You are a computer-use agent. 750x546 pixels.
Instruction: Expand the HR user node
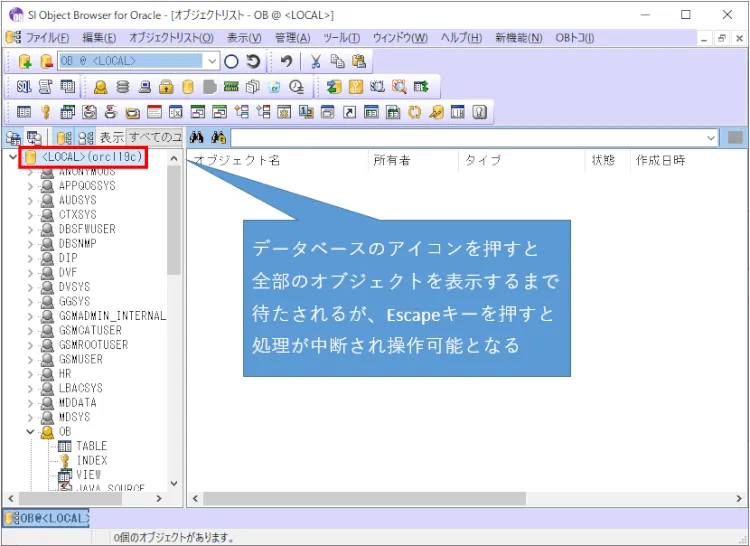[x=30, y=374]
